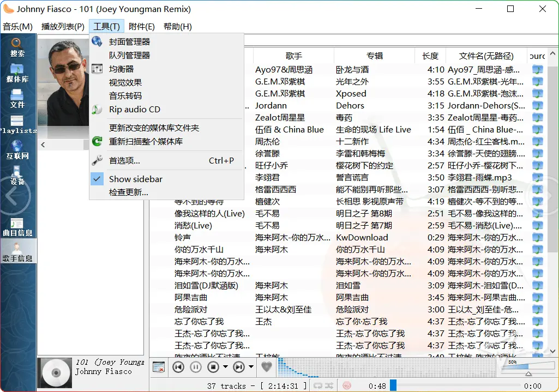Screen dimensions: 559x392
Task: Click source icon in the 毒药 row
Action: click(537, 118)
